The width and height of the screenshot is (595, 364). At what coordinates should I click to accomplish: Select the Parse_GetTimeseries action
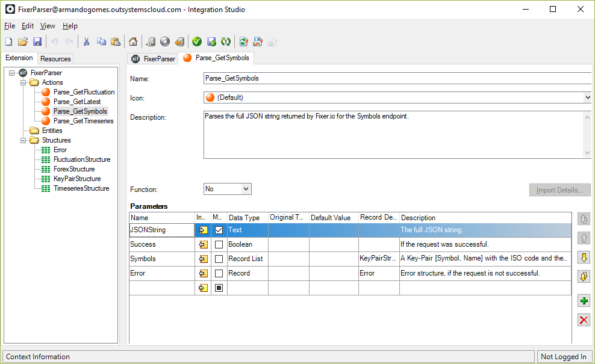click(x=84, y=121)
